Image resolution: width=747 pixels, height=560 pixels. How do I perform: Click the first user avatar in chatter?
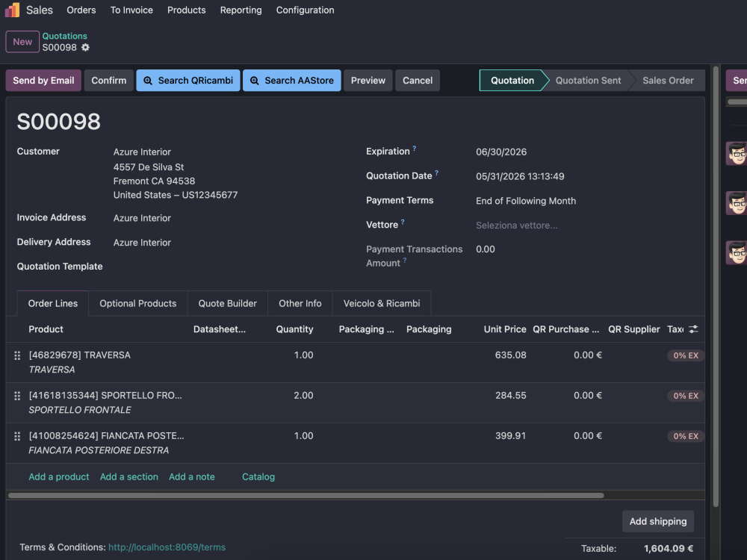(736, 153)
